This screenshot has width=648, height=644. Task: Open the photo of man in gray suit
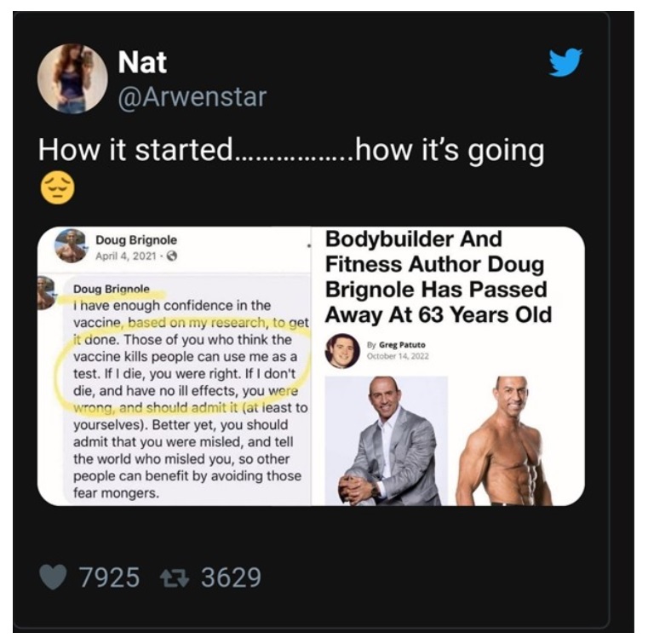(x=386, y=440)
